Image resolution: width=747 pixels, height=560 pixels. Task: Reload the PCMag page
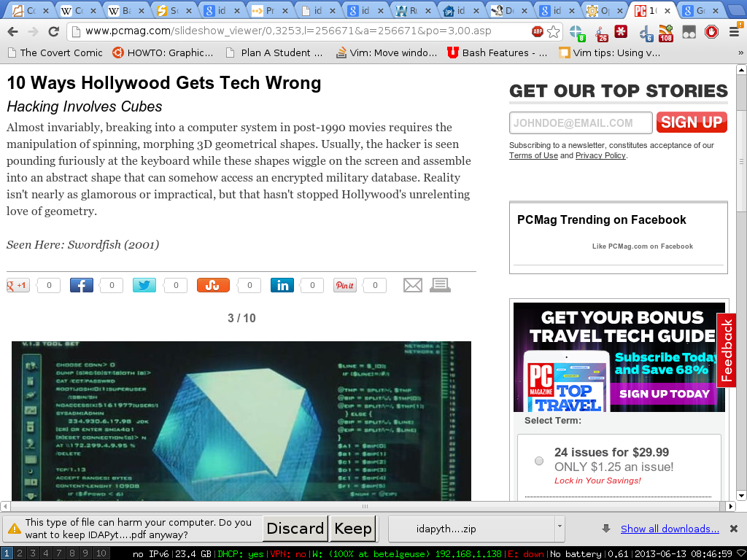[53, 32]
